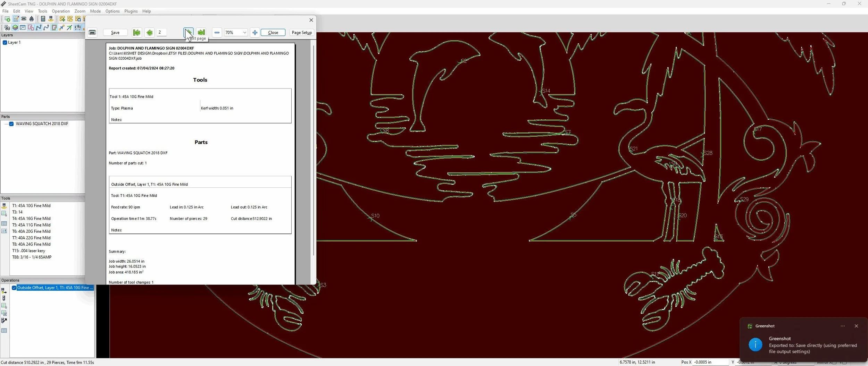Zoom in the report with plus button
This screenshot has width=868, height=366.
click(x=255, y=32)
